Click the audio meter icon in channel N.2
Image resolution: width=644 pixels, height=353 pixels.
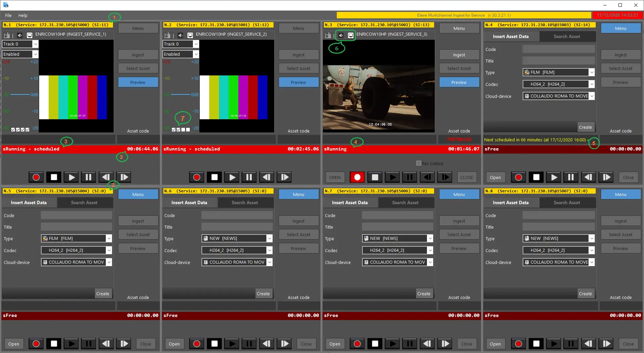(x=167, y=35)
